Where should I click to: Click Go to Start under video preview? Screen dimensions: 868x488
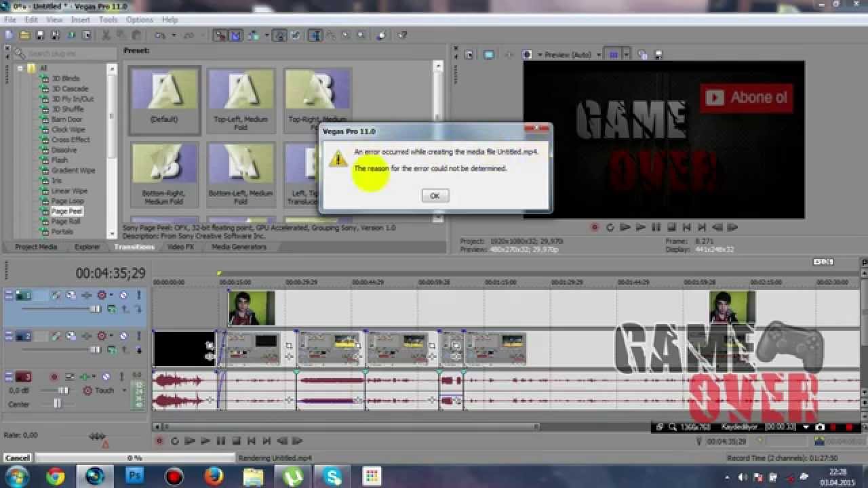(686, 228)
